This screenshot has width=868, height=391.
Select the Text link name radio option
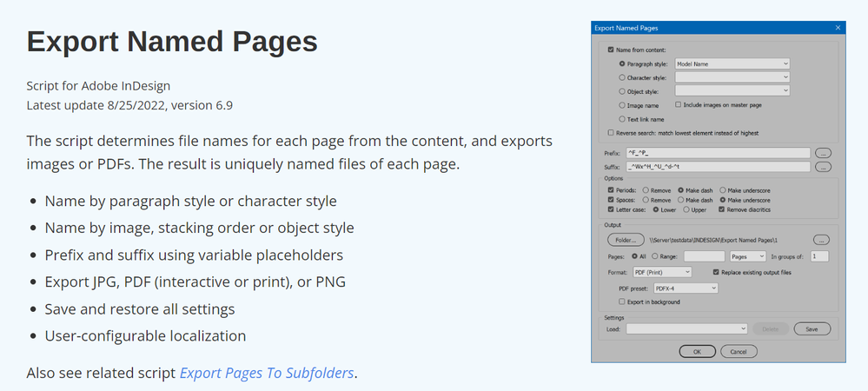click(622, 118)
